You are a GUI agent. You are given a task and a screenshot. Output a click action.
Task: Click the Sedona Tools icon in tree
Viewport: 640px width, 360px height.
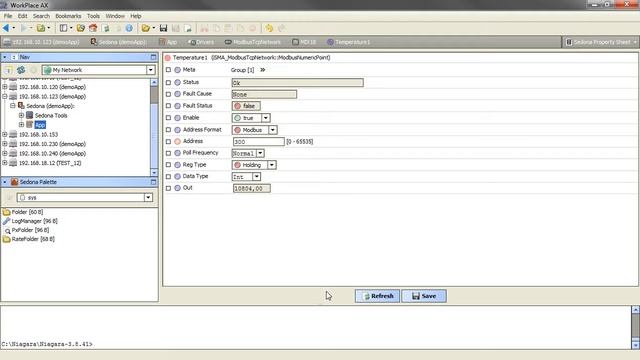click(29, 116)
